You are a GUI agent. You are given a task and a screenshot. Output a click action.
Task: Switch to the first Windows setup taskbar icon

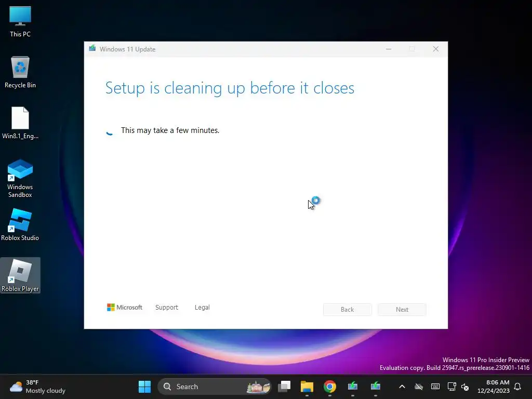[x=353, y=387]
